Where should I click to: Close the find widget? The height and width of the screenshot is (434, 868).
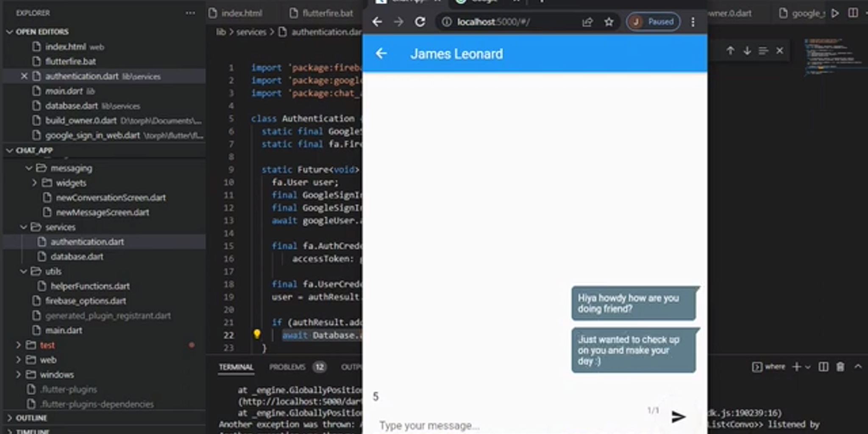(x=780, y=51)
